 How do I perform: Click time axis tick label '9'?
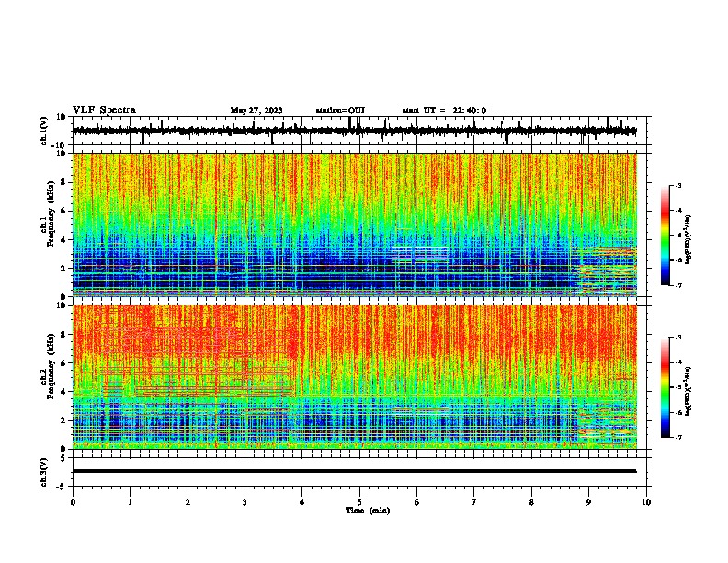pos(588,502)
